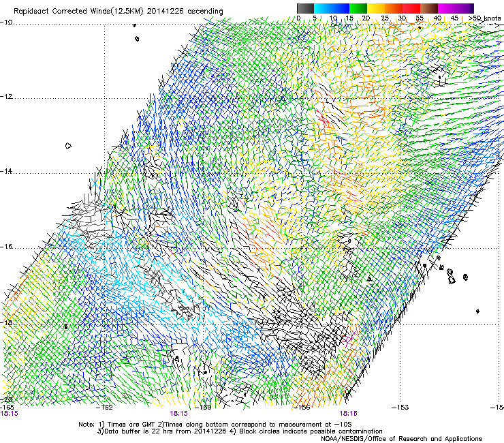Click the '-16' latitude axis label

point(6,247)
